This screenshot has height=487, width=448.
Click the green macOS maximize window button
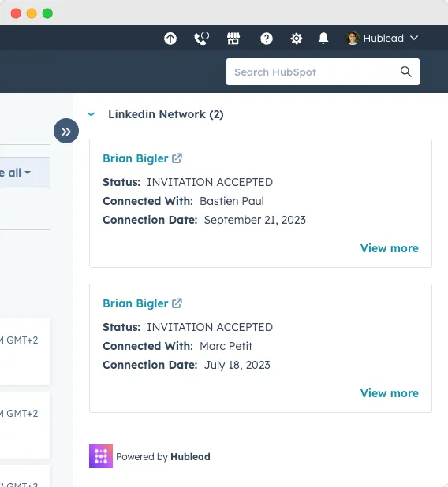[x=47, y=13]
